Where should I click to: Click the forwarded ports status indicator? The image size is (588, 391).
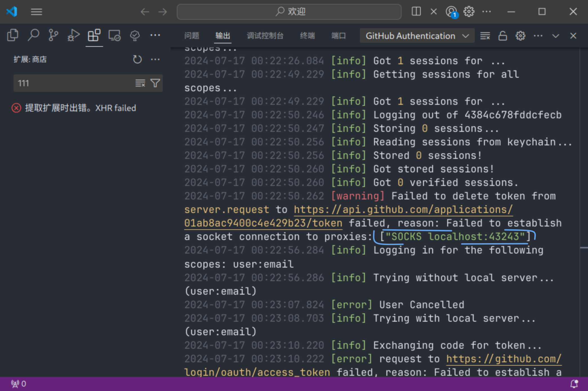point(19,384)
